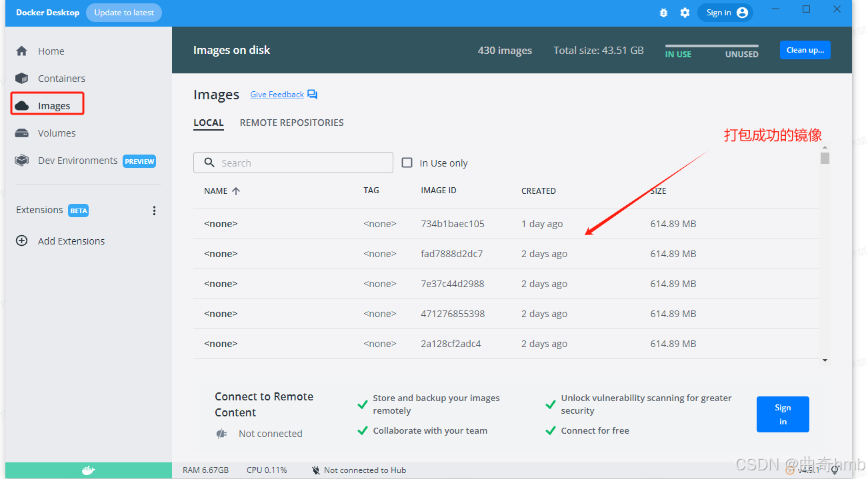Click the Home sidebar icon

(x=22, y=51)
